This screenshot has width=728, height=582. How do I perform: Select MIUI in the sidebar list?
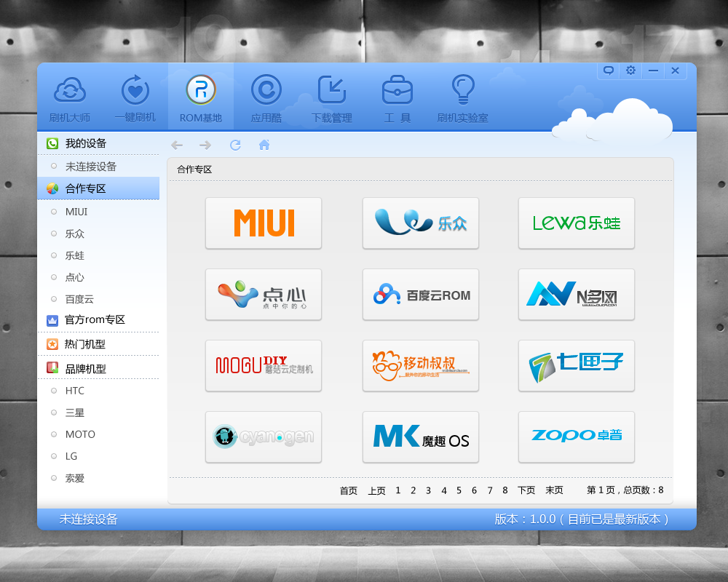click(x=76, y=212)
